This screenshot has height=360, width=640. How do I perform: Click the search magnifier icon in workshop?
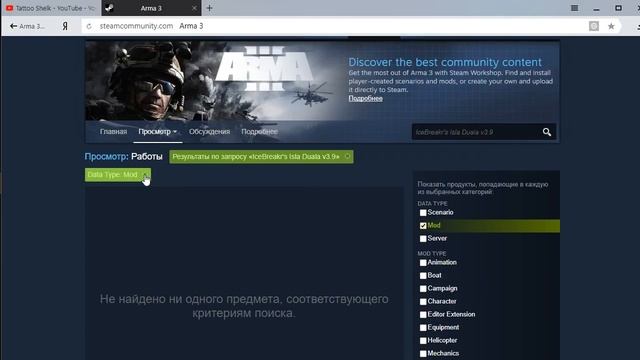(547, 132)
